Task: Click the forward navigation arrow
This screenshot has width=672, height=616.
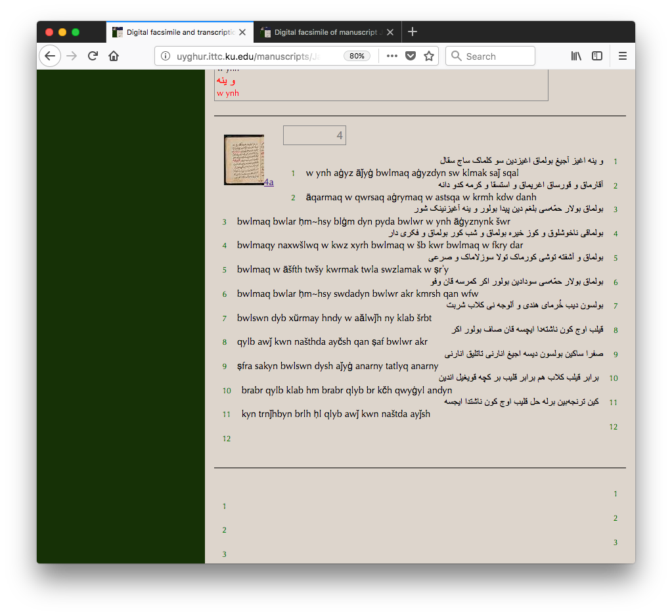Action: (72, 56)
